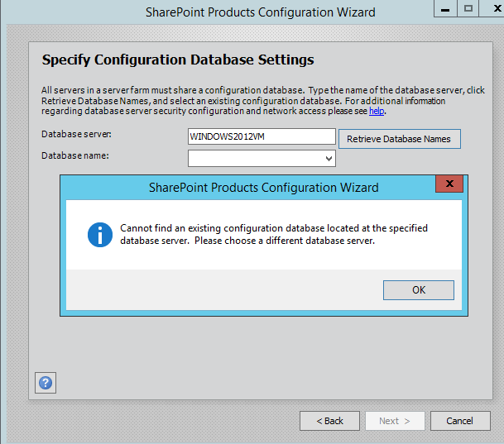The height and width of the screenshot is (444, 504).
Task: Click the 'Database server:' label
Action: coord(76,134)
